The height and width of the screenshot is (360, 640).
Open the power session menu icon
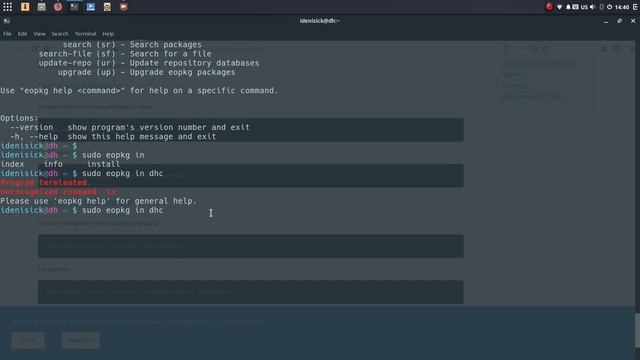click(609, 7)
